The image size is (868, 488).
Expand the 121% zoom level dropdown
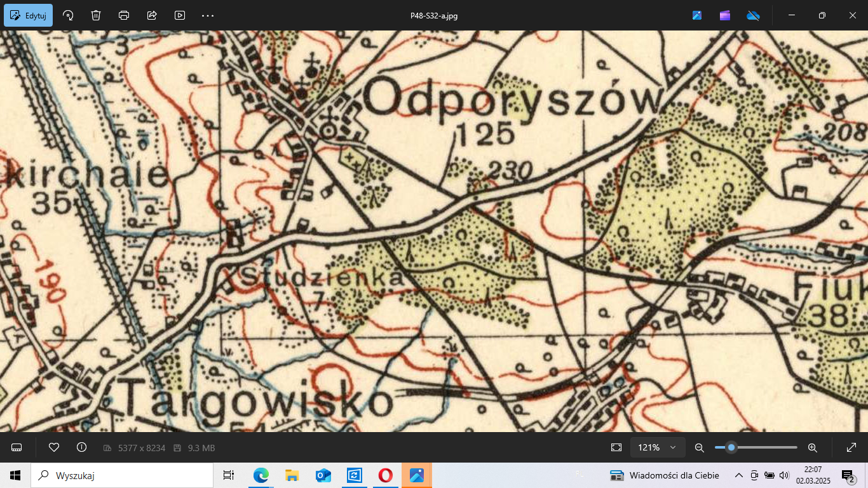coord(658,447)
